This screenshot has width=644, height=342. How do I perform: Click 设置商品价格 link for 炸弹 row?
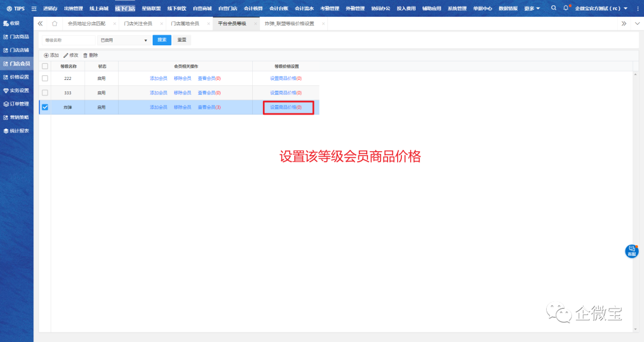(286, 107)
